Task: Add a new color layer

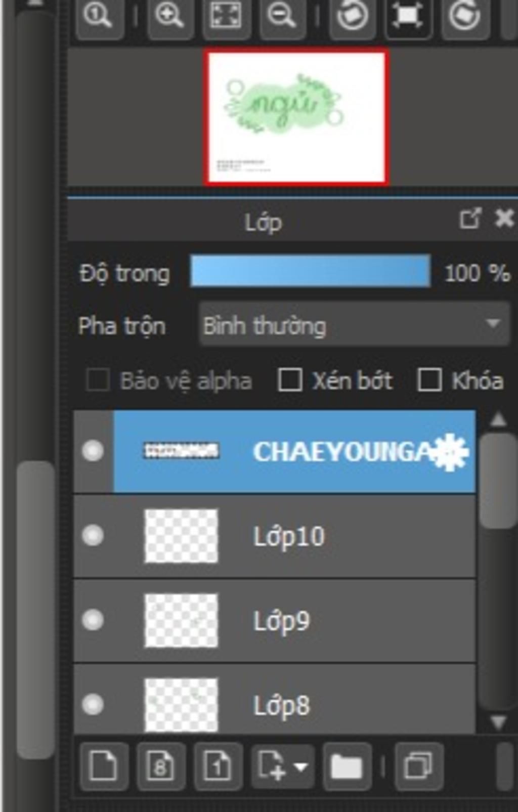Action: pyautogui.click(x=103, y=766)
